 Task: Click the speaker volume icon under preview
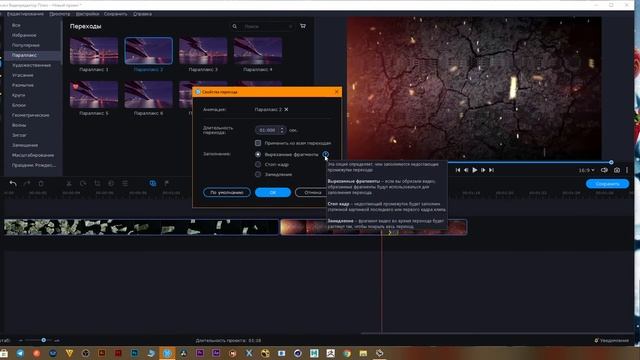[x=604, y=170]
